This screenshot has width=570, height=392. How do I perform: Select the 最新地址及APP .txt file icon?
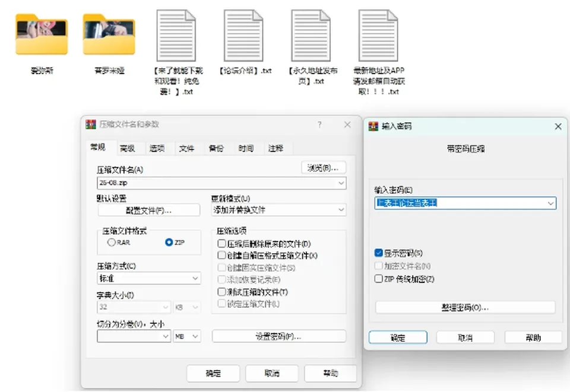378,36
